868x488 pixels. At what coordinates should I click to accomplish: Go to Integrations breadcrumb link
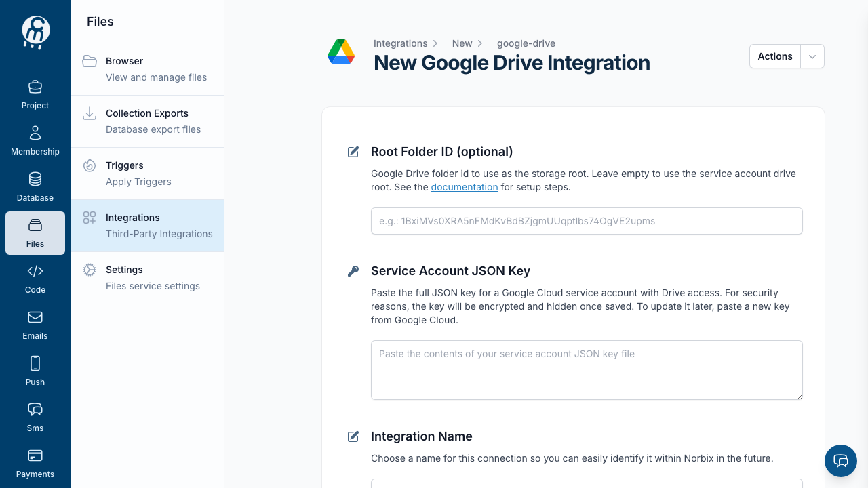[401, 43]
